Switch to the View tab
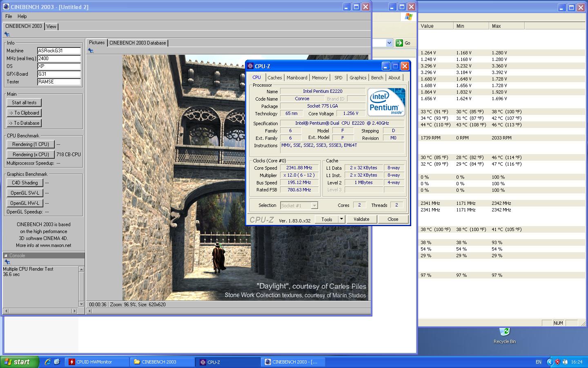Screen dimensions: 588x368 51,27
